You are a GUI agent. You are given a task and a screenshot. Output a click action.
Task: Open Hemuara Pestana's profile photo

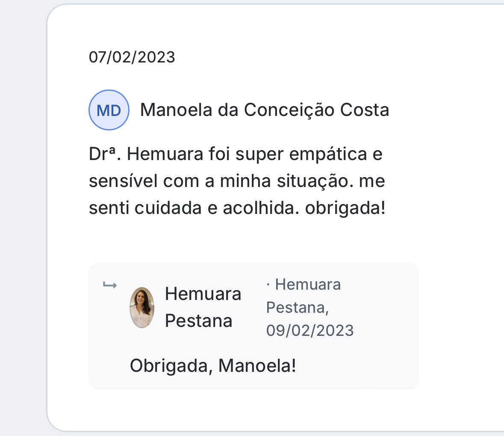pyautogui.click(x=142, y=308)
